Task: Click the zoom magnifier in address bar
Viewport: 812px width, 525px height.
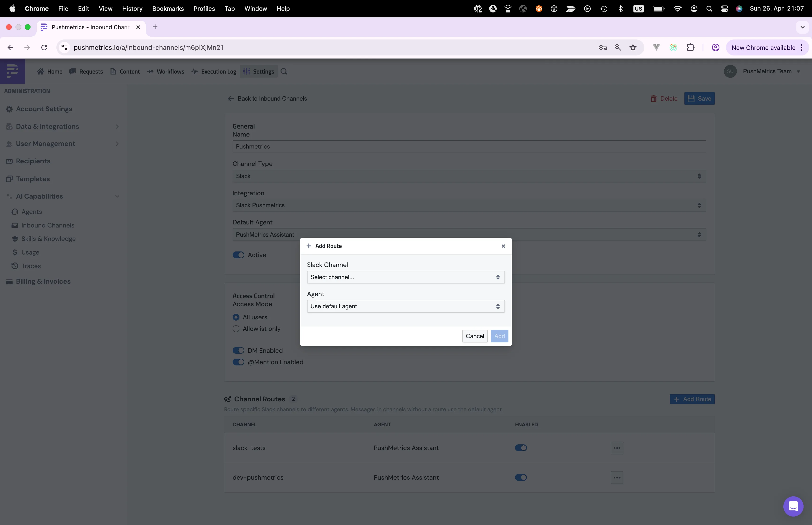Action: tap(617, 47)
